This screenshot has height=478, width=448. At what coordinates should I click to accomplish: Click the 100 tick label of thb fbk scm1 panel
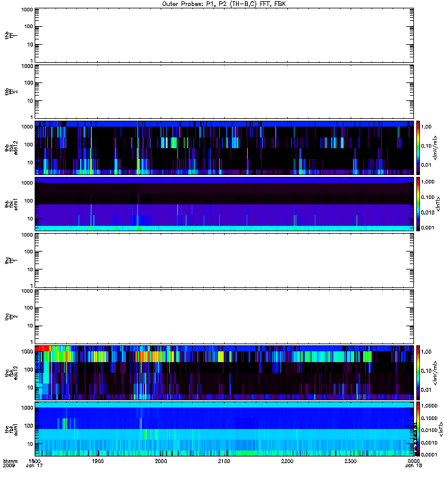(29, 201)
